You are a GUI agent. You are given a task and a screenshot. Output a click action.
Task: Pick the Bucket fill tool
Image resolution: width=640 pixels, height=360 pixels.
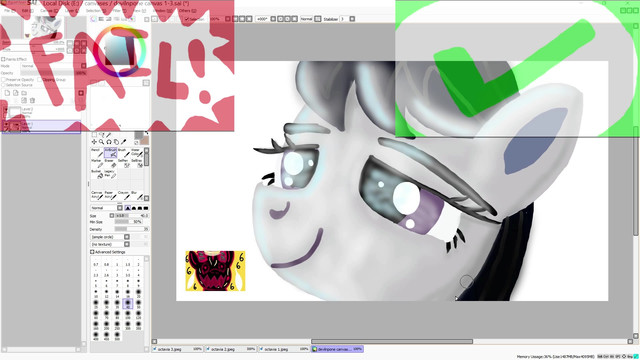(x=97, y=174)
